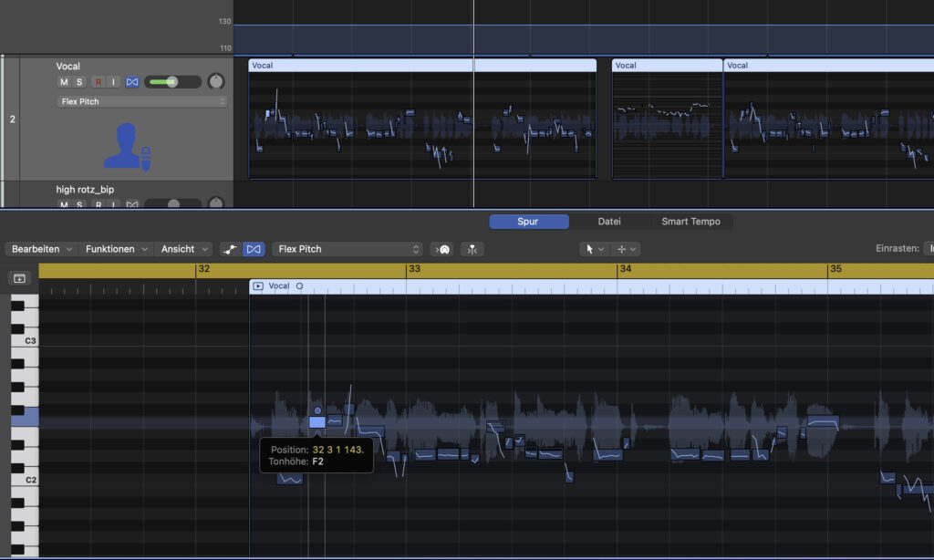This screenshot has height=560, width=934.
Task: Adjust the Vocal track volume slider
Action: pos(172,81)
